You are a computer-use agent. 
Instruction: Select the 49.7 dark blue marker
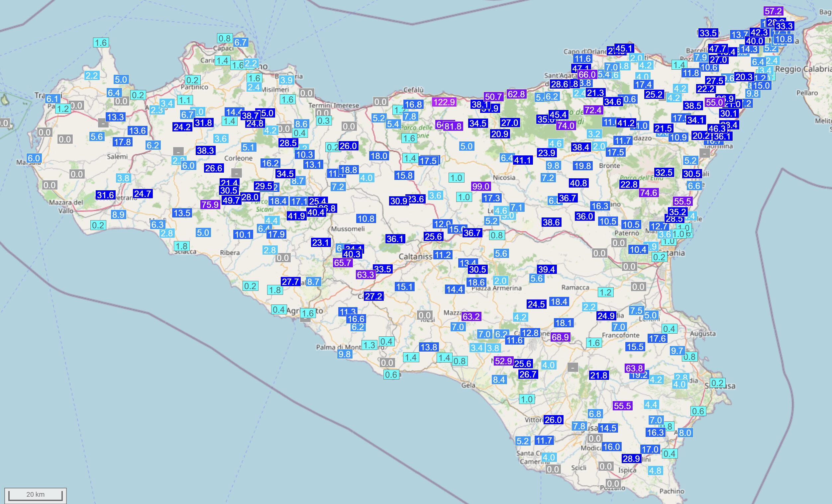click(231, 201)
